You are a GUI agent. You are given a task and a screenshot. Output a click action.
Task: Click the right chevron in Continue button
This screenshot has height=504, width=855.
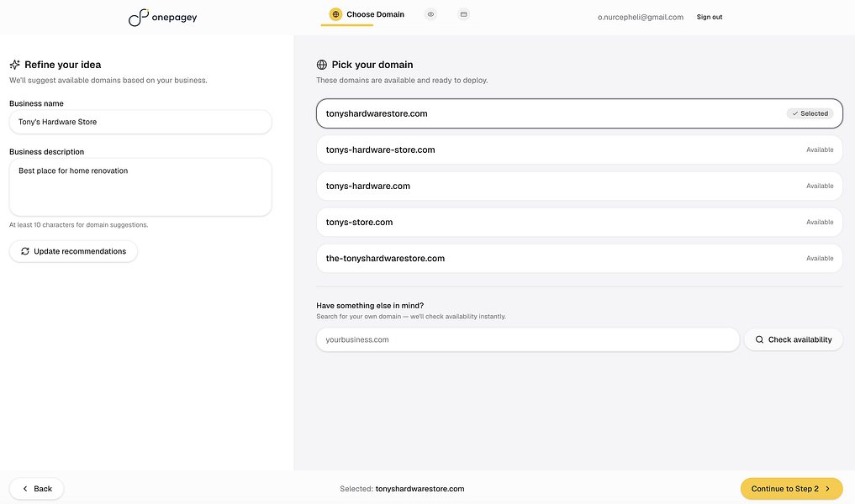[828, 489]
